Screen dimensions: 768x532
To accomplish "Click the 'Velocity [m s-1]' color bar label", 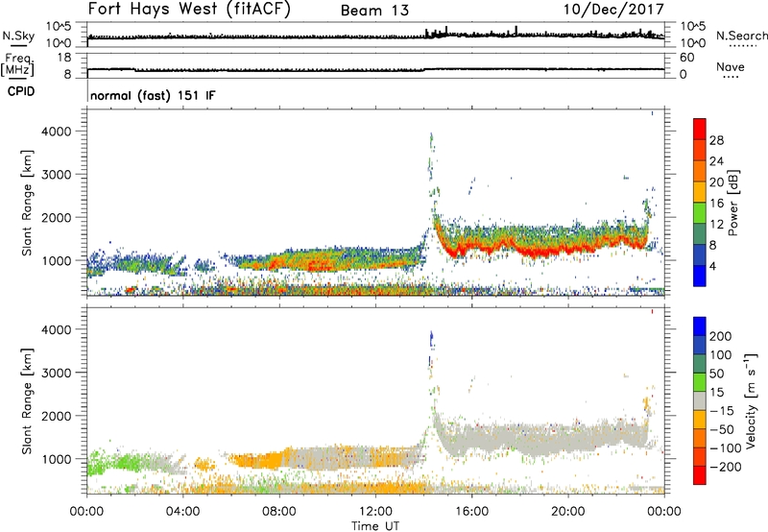I will pyautogui.click(x=751, y=400).
